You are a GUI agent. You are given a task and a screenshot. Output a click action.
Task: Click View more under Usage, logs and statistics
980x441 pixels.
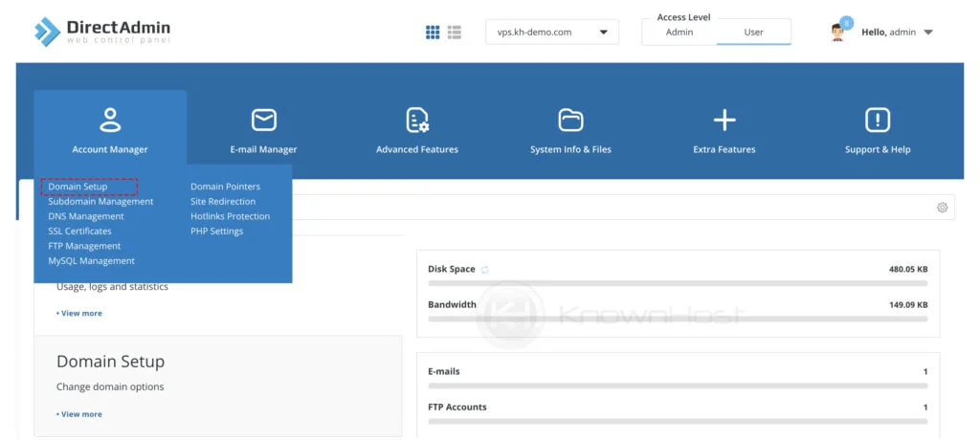[x=79, y=313]
